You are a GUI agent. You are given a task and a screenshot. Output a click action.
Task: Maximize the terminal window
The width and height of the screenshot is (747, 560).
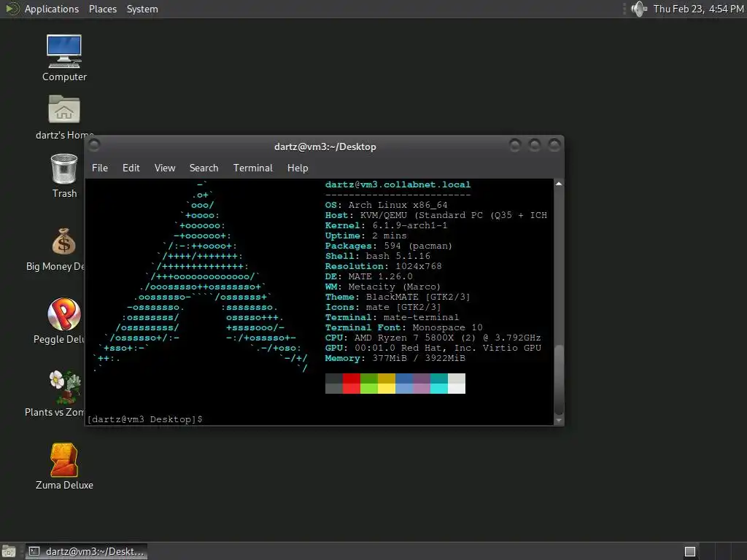[535, 145]
